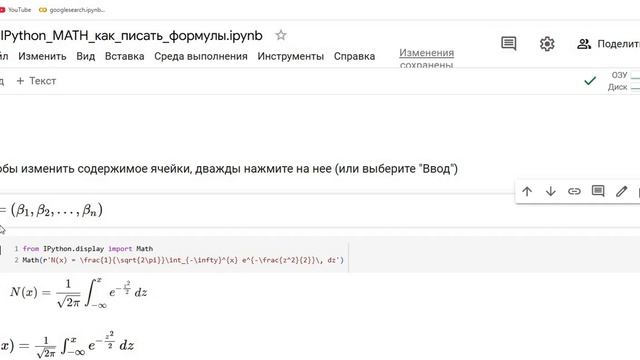
Task: Open settings via the gear icon
Action: 547,44
